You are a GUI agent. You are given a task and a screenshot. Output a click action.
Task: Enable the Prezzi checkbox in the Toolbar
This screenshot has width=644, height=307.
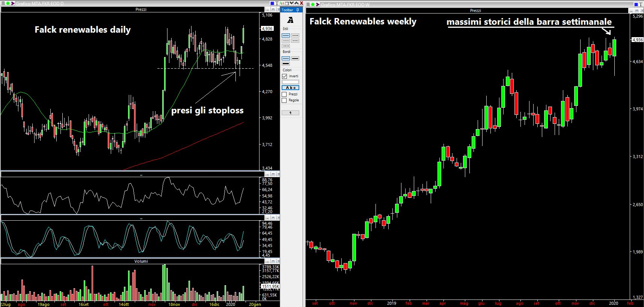point(284,94)
